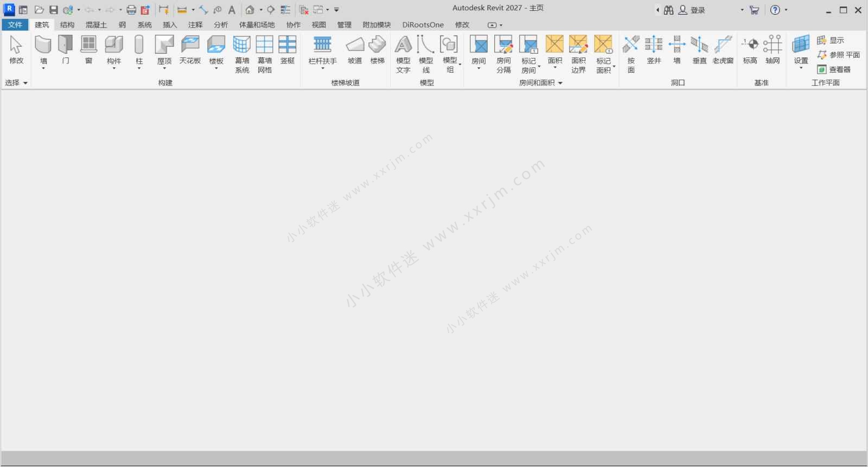Open the customize quick access toolbar dropdown arrow
The image size is (868, 467).
tap(336, 10)
